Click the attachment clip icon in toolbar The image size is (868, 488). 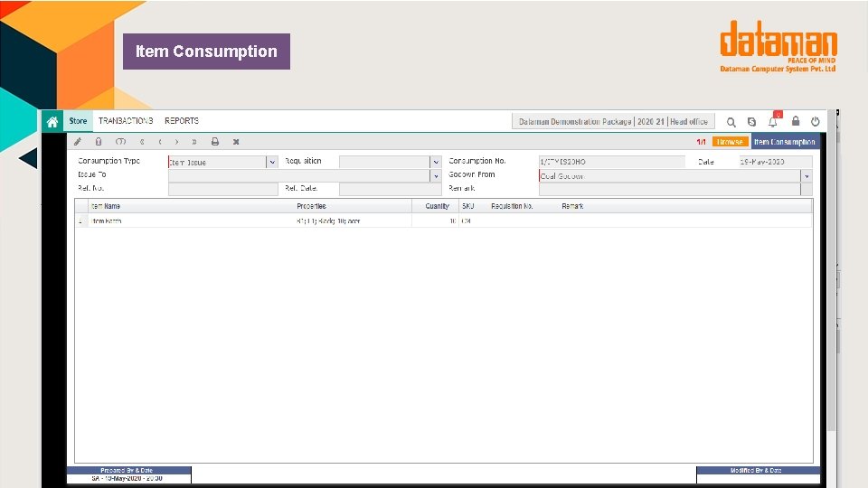[x=120, y=142]
